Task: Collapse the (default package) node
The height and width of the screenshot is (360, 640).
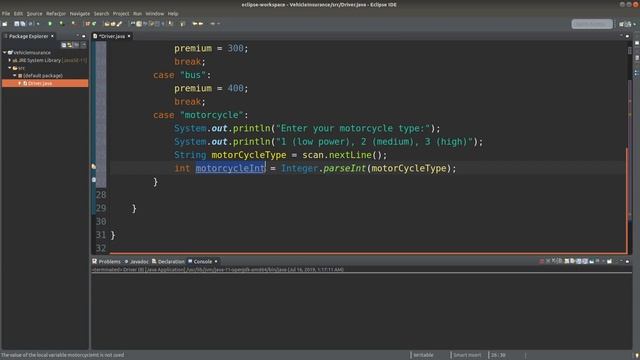Action: coord(15,76)
